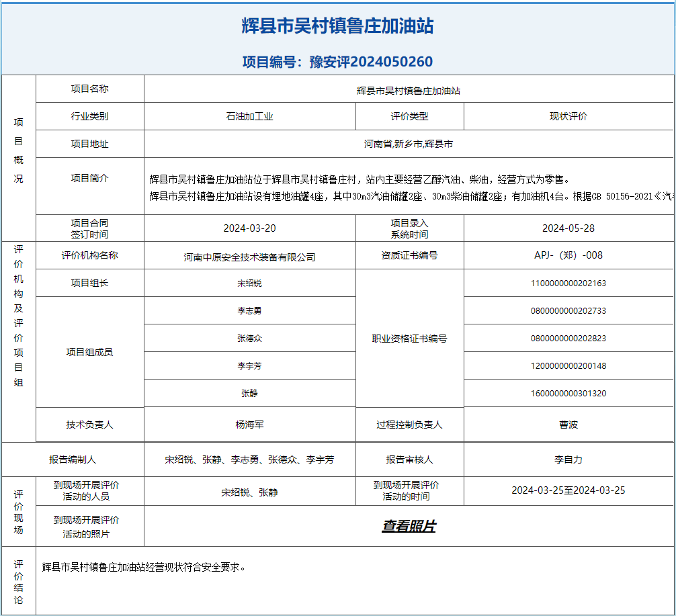This screenshot has width=676, height=616.
Task: Click certificate number 0800000000202823
Action: (x=568, y=339)
